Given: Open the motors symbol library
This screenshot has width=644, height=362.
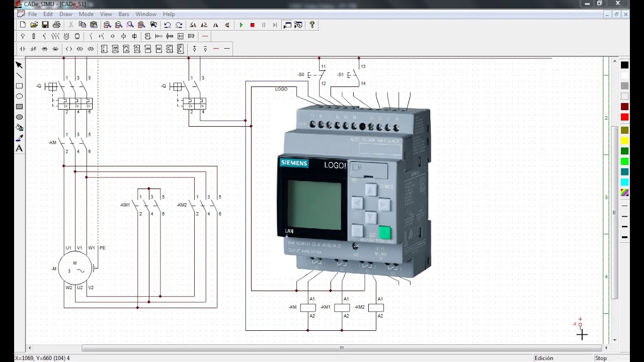Looking at the screenshot, I should [66, 36].
